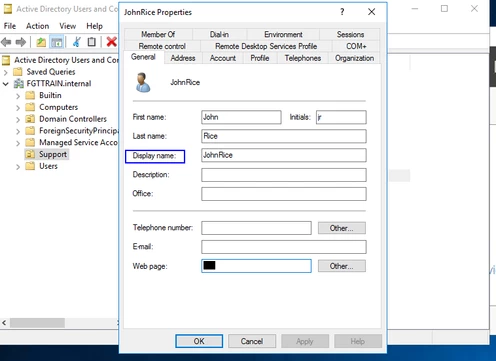The height and width of the screenshot is (361, 496).
Task: Switch to the Environment tab
Action: click(283, 34)
